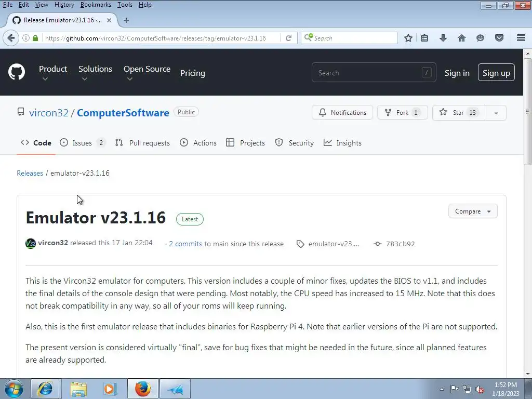Focus the GitHub search field

coord(374,72)
